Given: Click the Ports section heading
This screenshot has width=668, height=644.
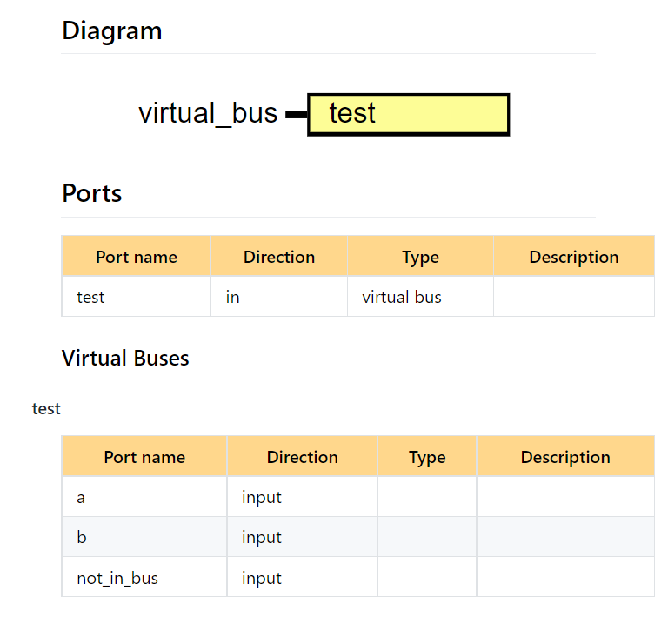Looking at the screenshot, I should click(92, 193).
